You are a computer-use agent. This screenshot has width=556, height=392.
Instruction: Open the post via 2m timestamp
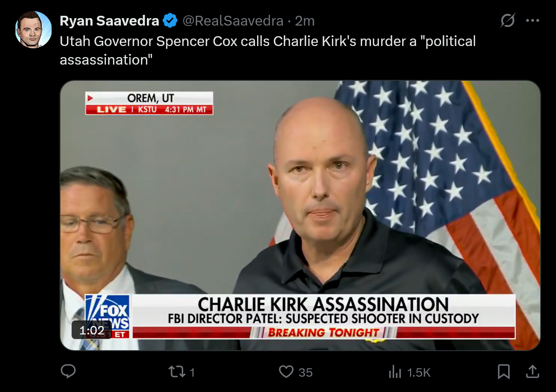point(305,21)
